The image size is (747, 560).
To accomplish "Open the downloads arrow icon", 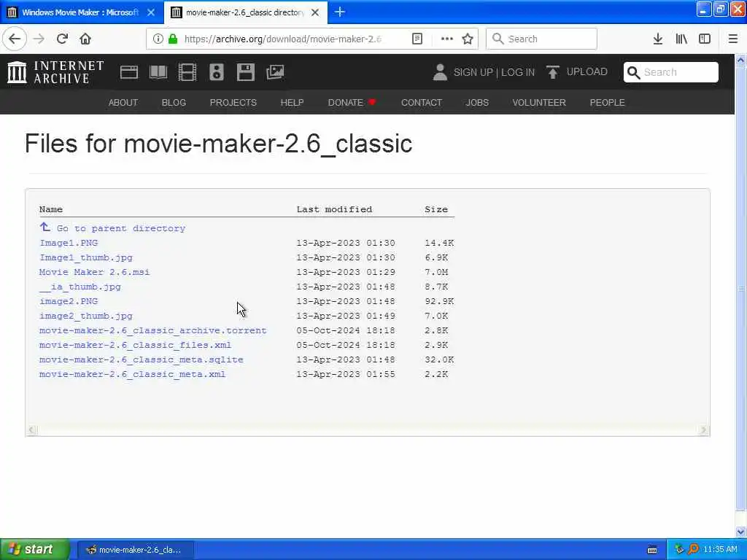I will [x=657, y=39].
